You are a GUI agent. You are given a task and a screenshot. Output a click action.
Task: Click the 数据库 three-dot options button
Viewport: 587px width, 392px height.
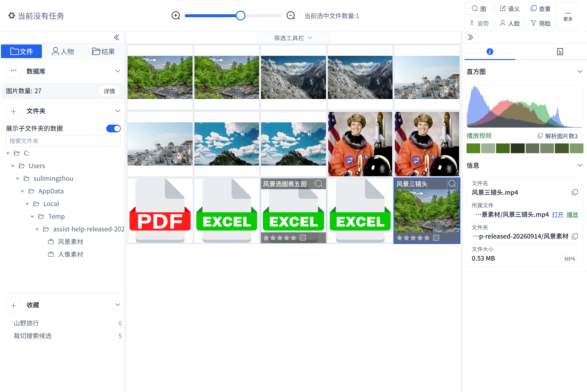14,71
